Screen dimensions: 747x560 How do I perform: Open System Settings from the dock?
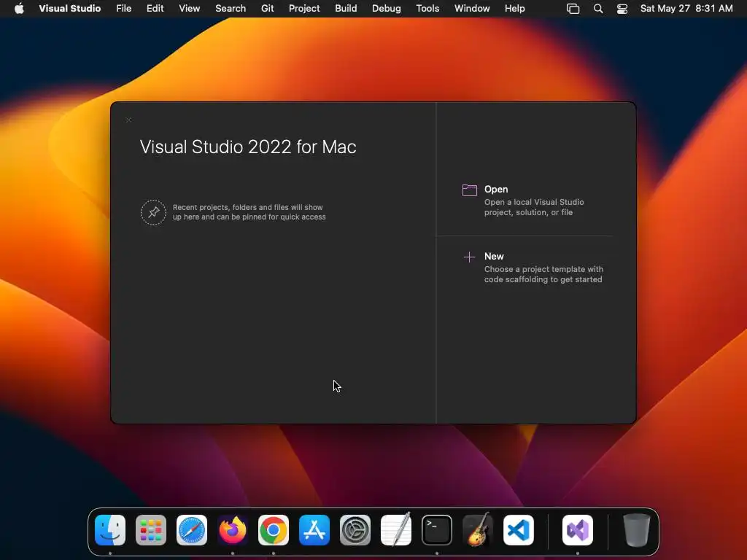click(x=355, y=530)
